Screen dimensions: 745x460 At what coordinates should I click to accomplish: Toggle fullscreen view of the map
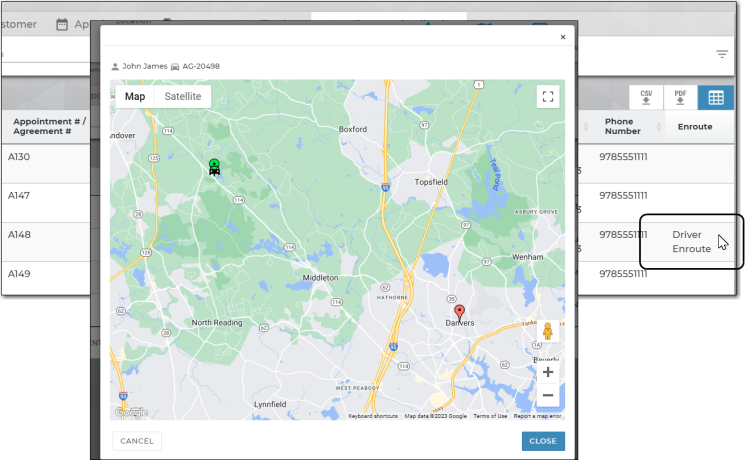point(547,97)
